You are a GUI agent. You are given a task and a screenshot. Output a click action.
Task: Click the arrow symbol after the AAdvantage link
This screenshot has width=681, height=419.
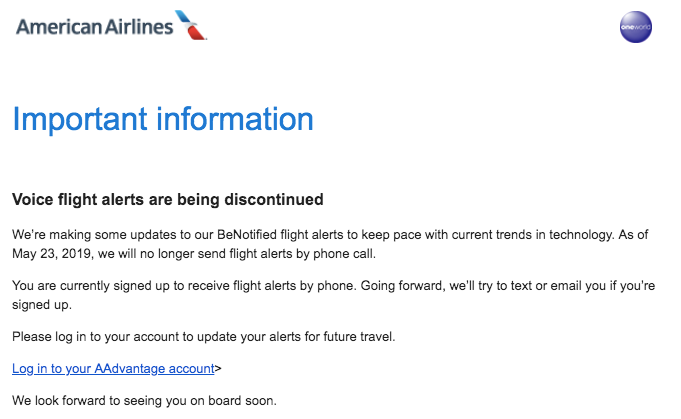[x=218, y=369]
